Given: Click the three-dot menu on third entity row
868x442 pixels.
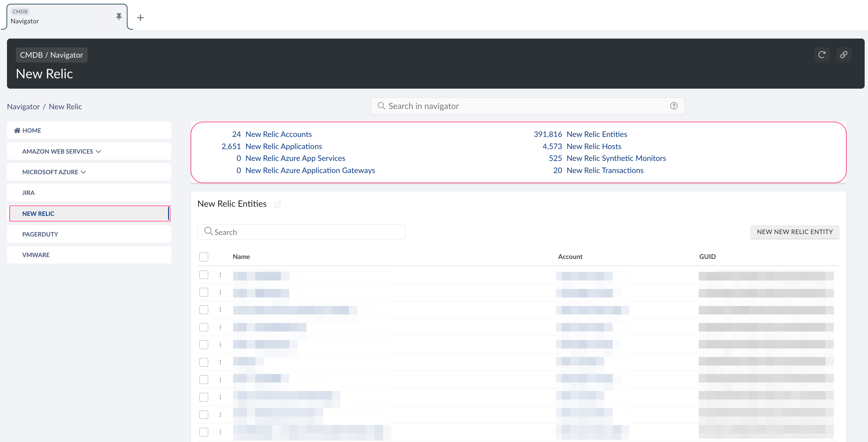Looking at the screenshot, I should click(220, 310).
